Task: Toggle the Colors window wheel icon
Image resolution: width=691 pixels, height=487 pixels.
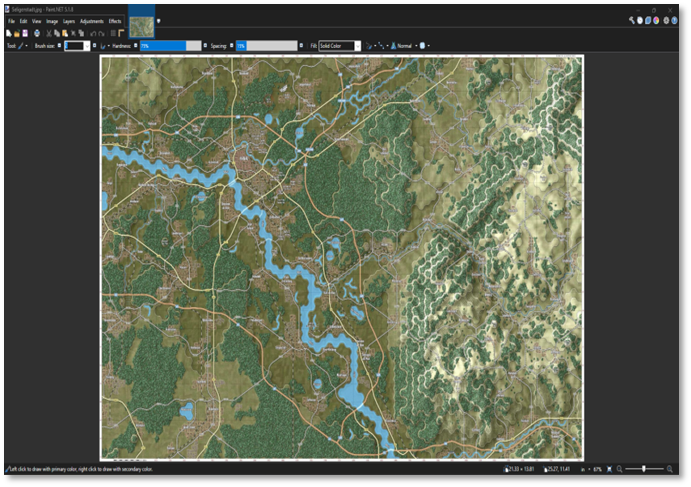Action: (656, 20)
